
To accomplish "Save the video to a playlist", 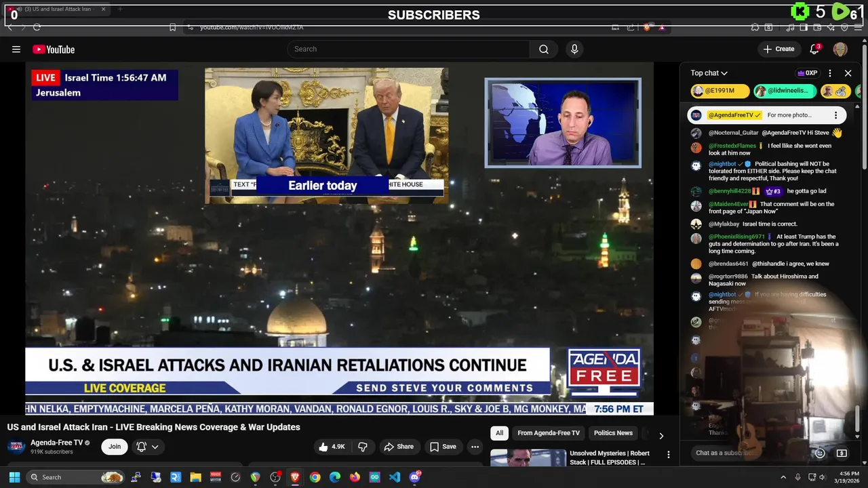I will click(x=443, y=447).
